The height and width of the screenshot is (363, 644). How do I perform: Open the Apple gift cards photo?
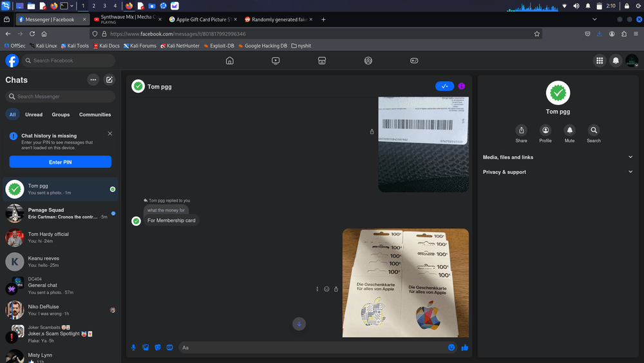(405, 283)
